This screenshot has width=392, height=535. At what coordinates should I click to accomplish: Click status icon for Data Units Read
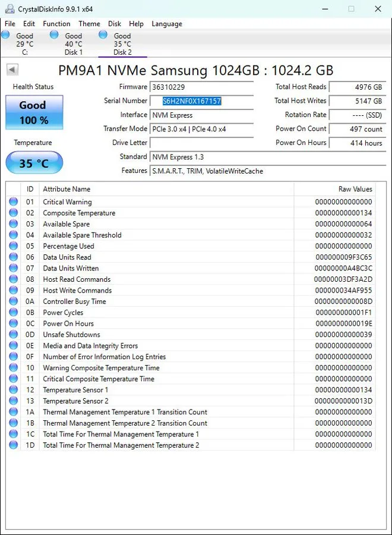[x=13, y=257]
